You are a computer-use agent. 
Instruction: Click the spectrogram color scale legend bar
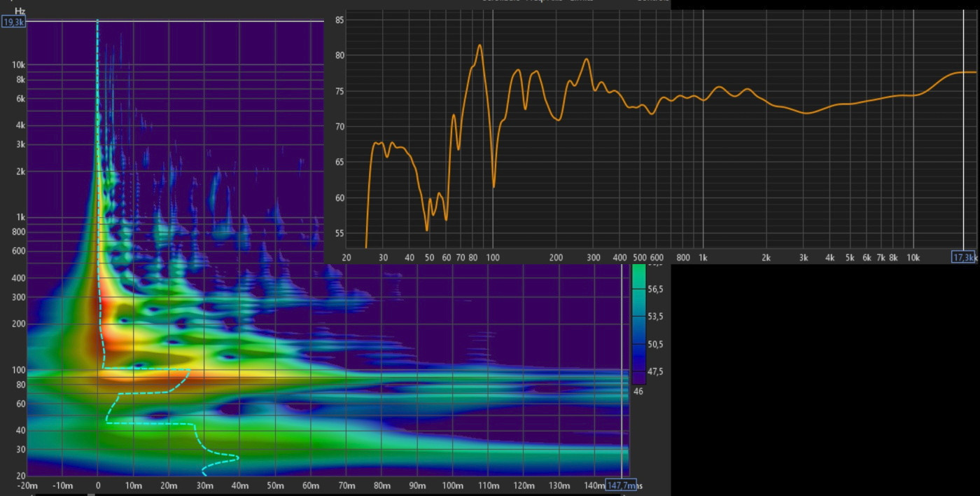point(638,322)
